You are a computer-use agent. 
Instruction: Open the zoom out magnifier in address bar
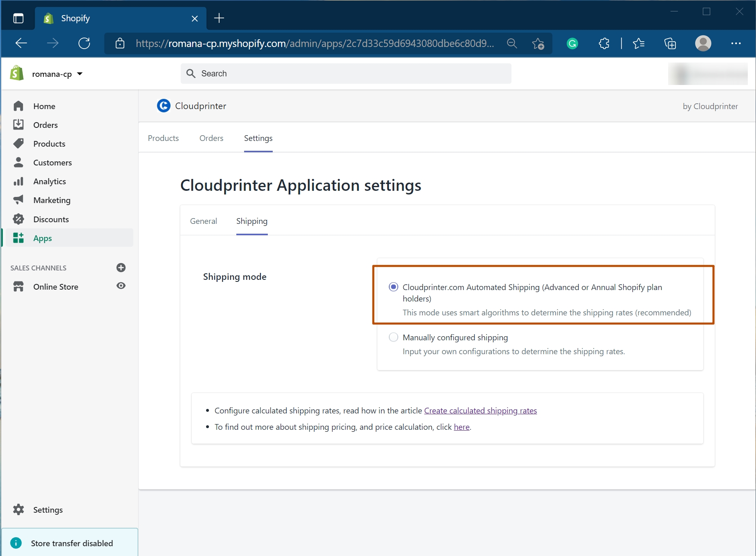pyautogui.click(x=512, y=43)
